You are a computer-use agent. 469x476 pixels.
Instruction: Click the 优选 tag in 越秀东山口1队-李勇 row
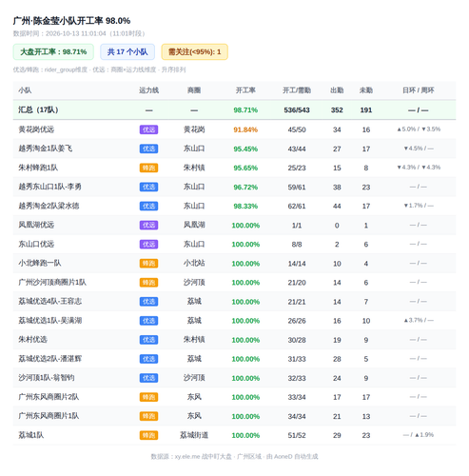click(148, 187)
